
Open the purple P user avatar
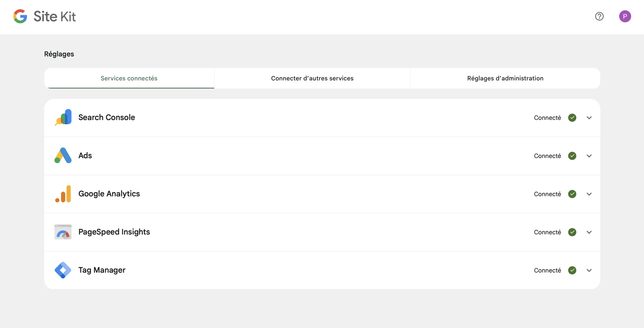[625, 16]
